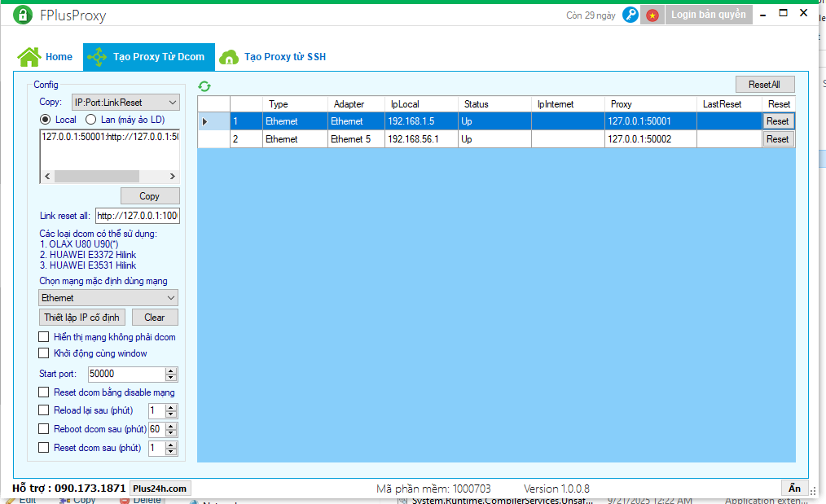
Task: Select the 192.168.56.1 IP cell
Action: coord(421,139)
